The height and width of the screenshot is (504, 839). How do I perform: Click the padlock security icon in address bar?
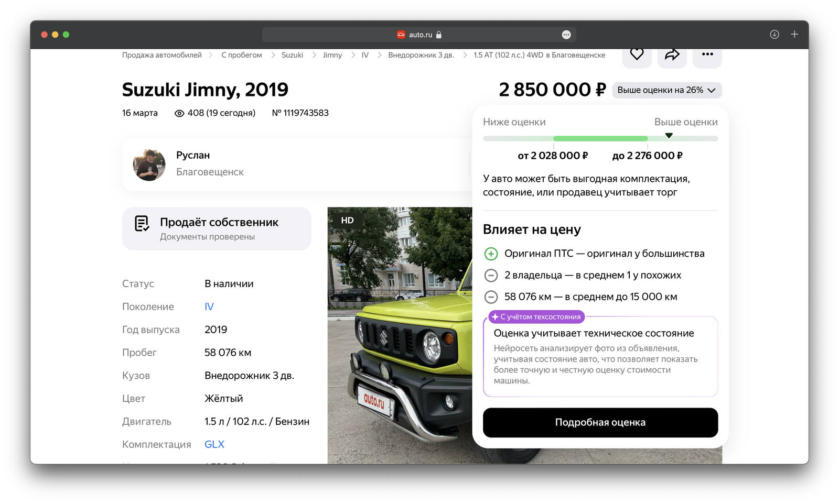(439, 35)
